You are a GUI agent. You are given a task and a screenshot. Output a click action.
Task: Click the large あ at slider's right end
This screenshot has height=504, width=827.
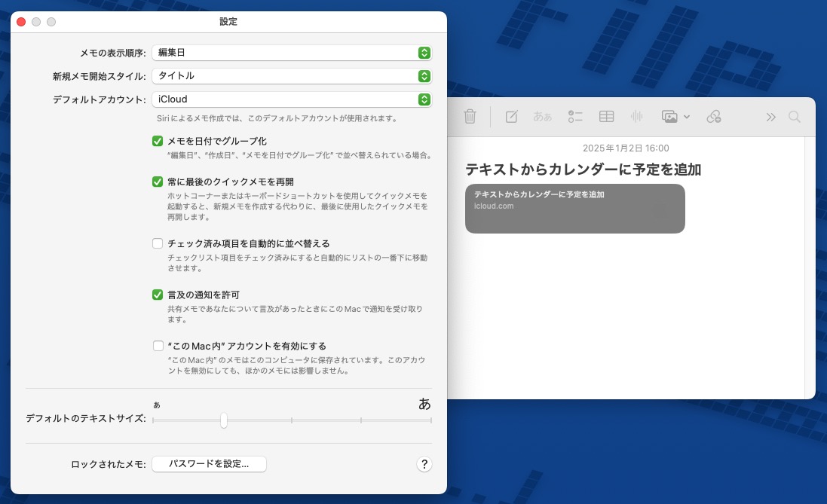point(424,404)
